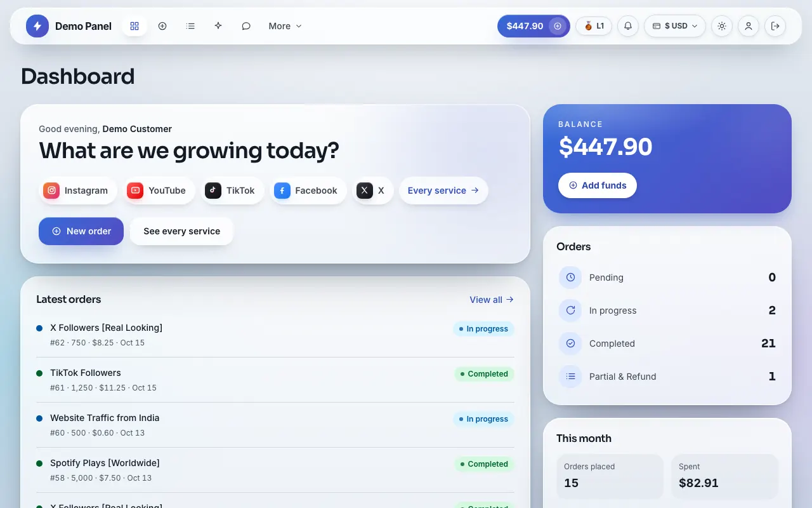812x508 pixels.
Task: Open the Website Traffic from India order
Action: pos(275,425)
